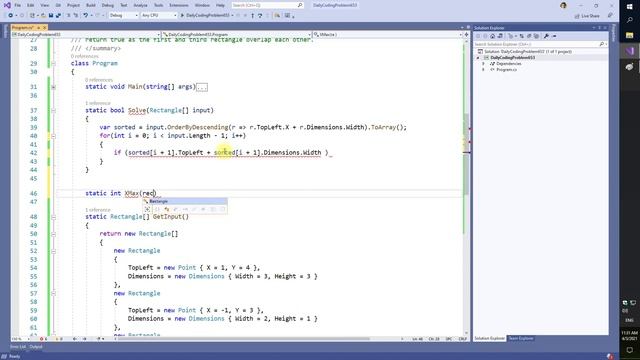
Task: Open the Debug menu
Action: [x=108, y=5]
